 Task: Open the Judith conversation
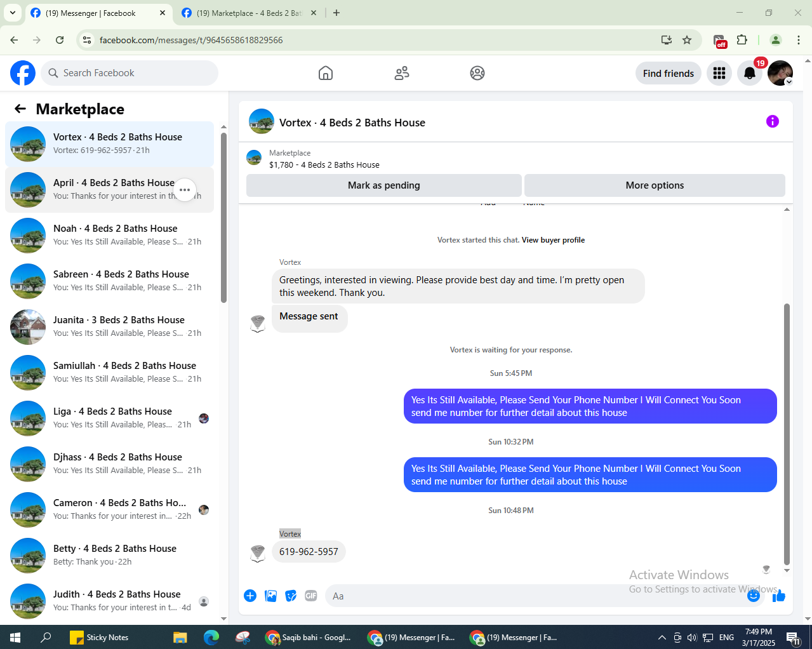pyautogui.click(x=109, y=601)
